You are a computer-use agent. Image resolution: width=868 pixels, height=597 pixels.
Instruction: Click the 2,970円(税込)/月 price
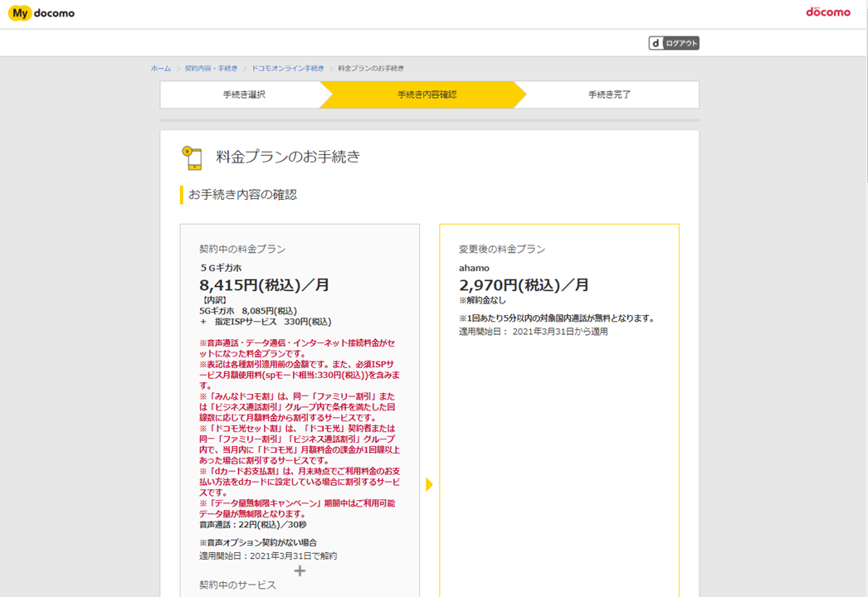point(524,285)
